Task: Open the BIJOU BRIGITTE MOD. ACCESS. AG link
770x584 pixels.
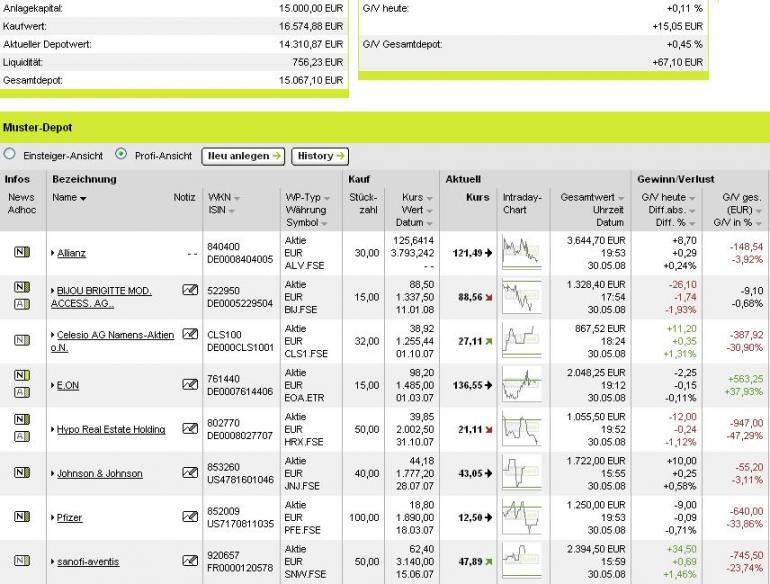Action: (x=101, y=297)
